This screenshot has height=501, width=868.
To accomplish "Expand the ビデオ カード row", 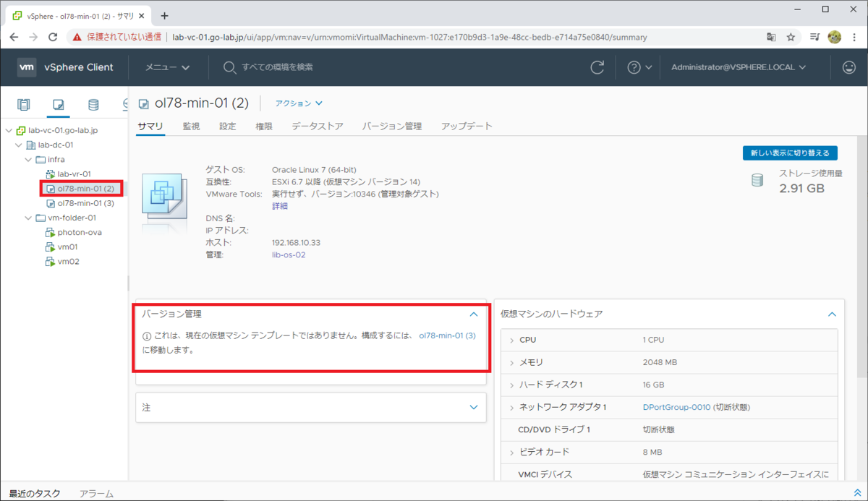I will [511, 452].
